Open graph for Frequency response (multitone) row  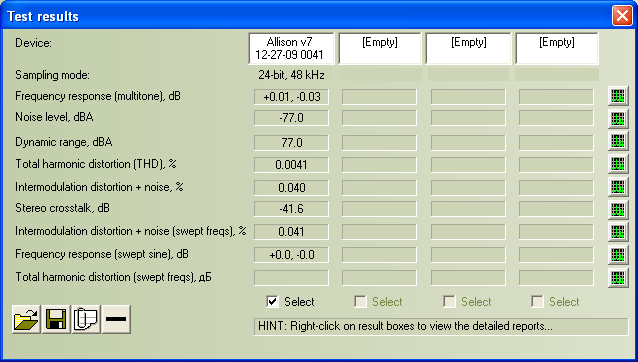coord(618,96)
